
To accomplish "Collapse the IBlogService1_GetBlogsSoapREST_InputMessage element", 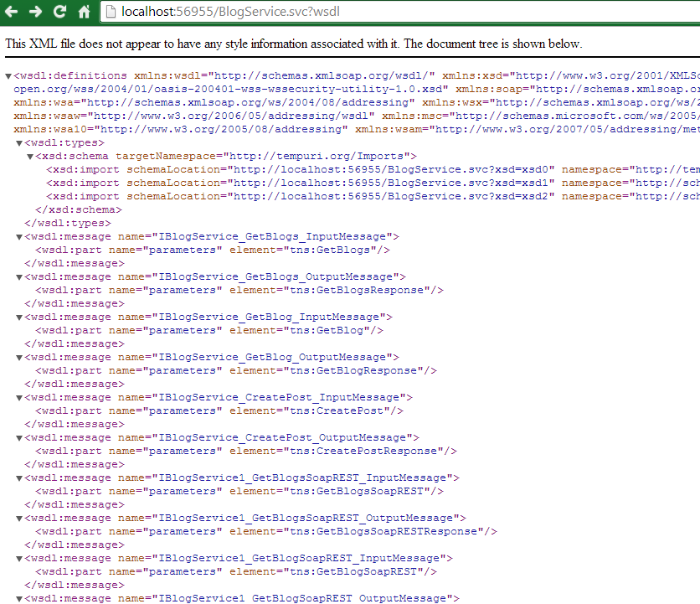I will pyautogui.click(x=18, y=478).
